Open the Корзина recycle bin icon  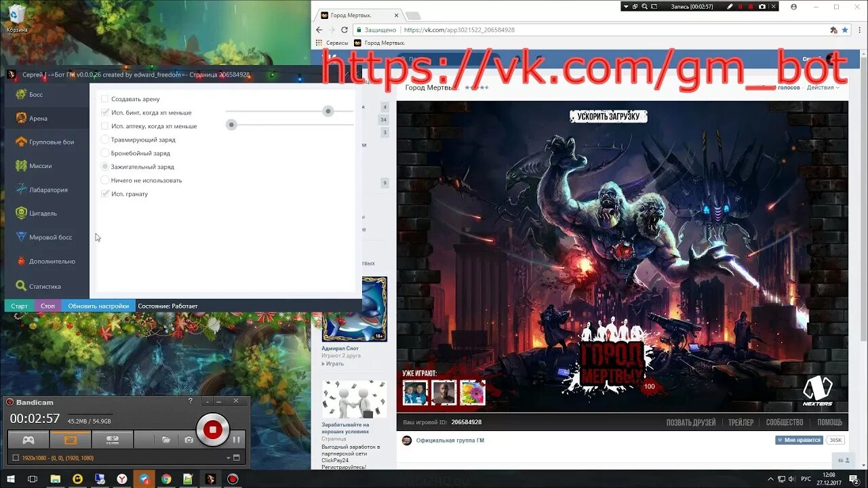click(17, 18)
